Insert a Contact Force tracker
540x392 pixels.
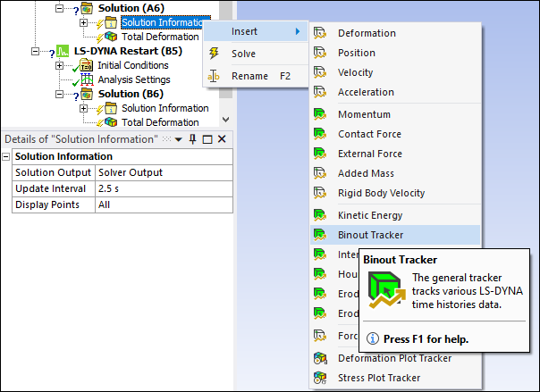395,134
